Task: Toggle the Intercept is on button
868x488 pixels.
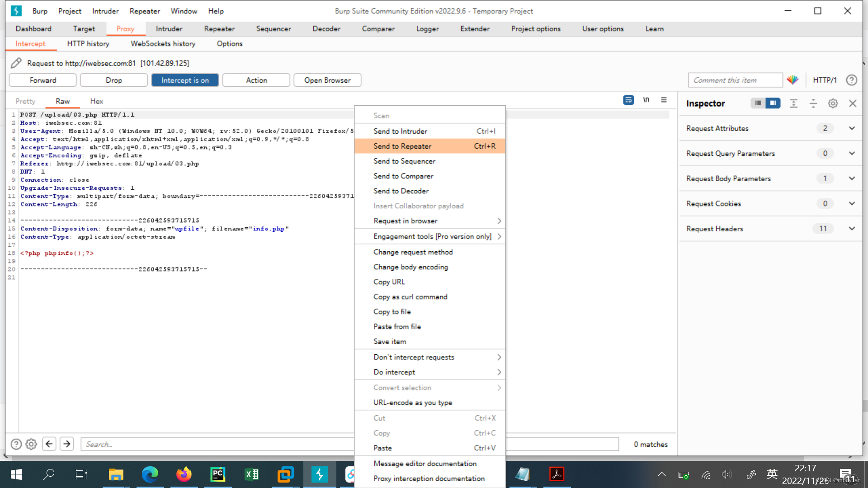Action: 185,80
